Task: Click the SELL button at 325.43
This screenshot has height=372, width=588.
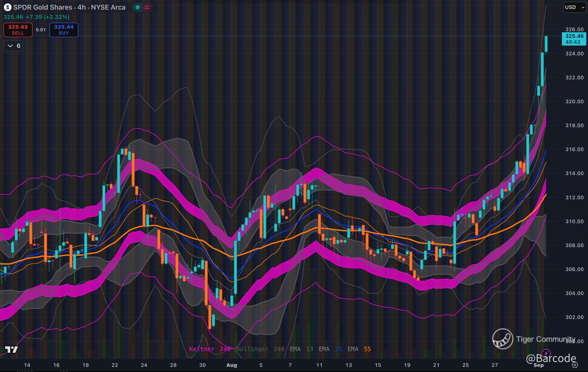Action: 18,30
